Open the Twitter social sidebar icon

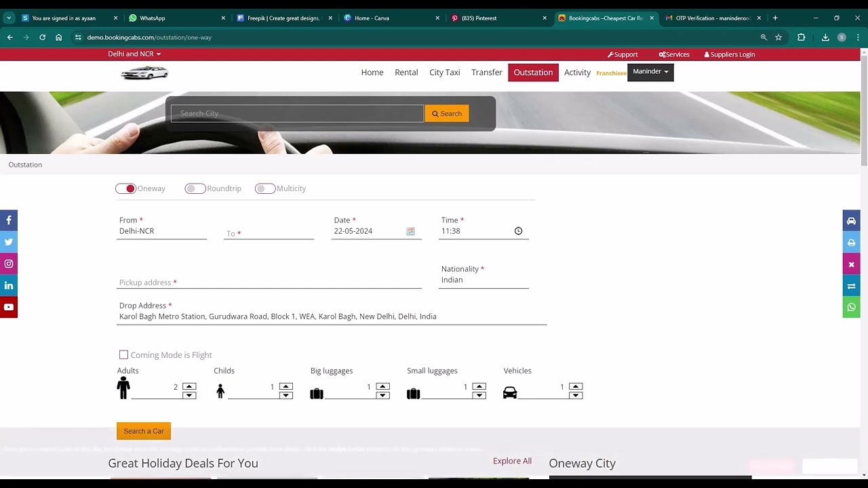[x=9, y=242]
